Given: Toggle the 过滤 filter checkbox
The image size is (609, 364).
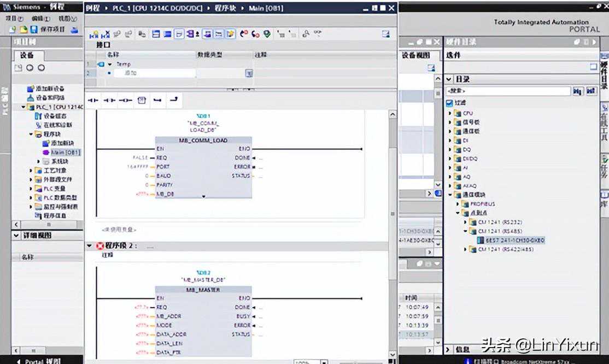Looking at the screenshot, I should [449, 103].
